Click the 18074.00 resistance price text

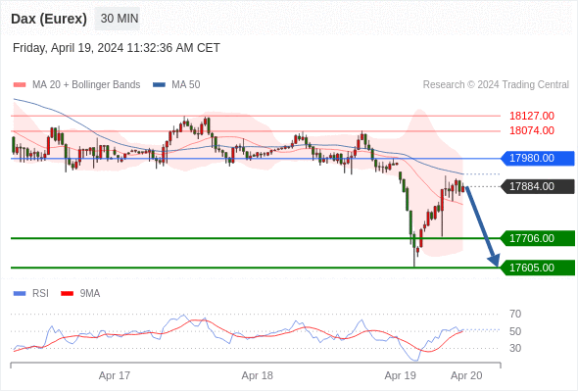point(532,130)
